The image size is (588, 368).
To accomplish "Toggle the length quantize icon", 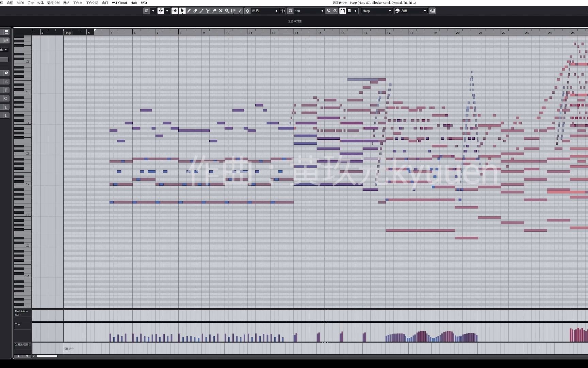I will (x=342, y=11).
